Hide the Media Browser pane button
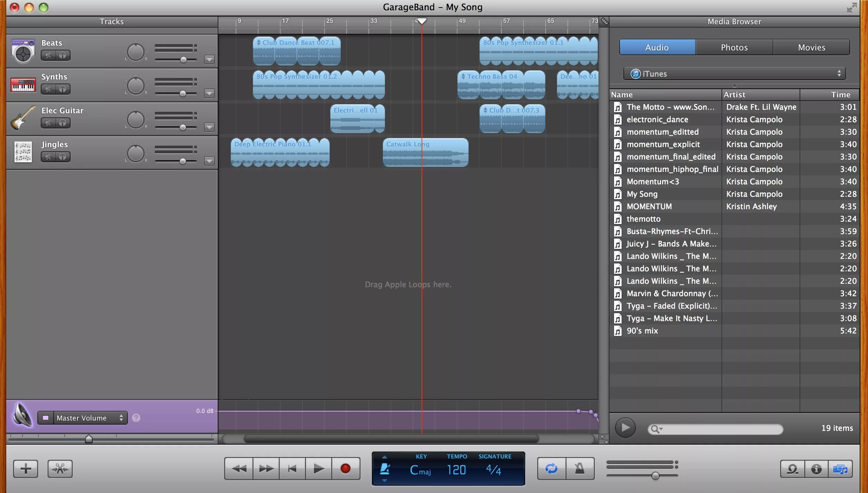 pos(840,469)
